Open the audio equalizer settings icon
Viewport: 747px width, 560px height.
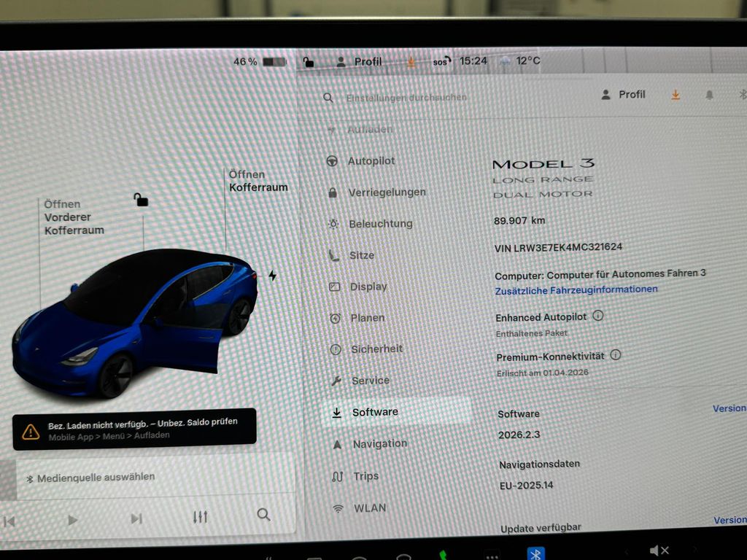[200, 517]
